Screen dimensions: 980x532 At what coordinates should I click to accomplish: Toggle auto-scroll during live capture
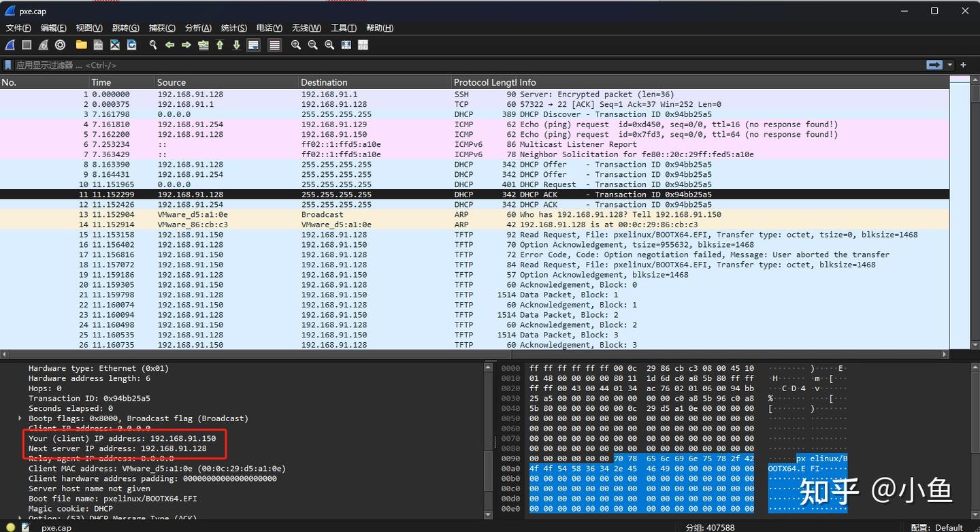coord(253,45)
